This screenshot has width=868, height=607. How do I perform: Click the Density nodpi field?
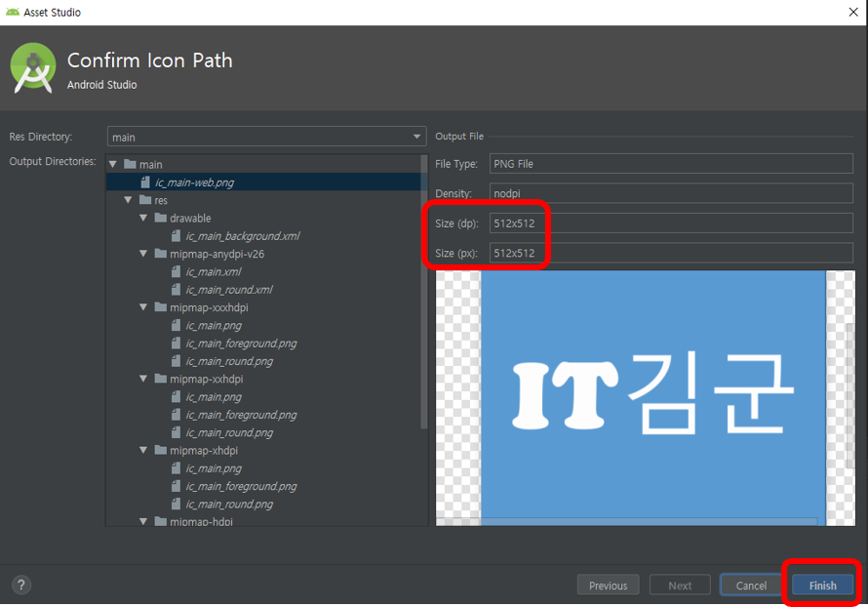click(x=671, y=192)
